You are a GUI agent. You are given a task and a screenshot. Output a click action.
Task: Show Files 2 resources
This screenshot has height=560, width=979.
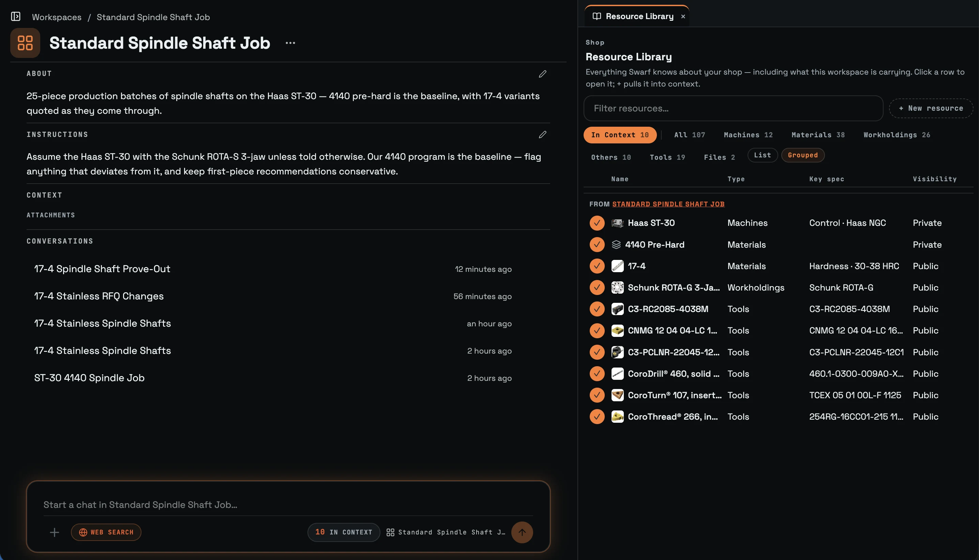[x=719, y=157]
